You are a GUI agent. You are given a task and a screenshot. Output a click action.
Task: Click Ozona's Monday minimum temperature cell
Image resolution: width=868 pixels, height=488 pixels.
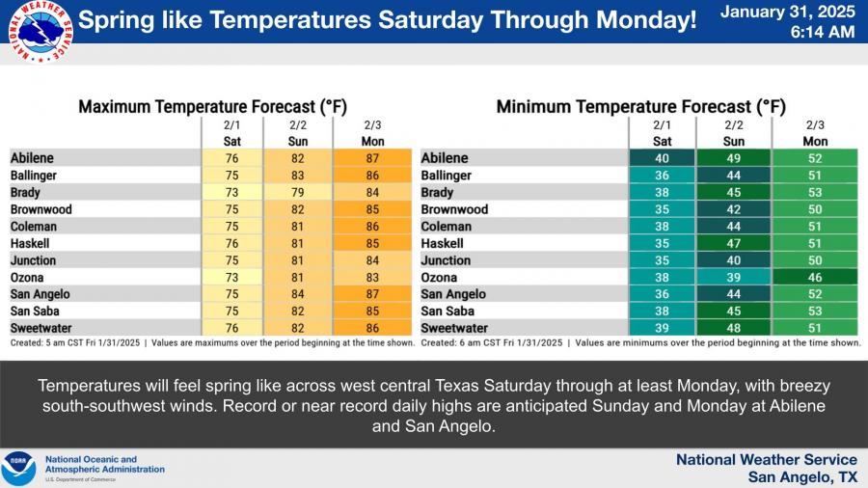(x=816, y=277)
